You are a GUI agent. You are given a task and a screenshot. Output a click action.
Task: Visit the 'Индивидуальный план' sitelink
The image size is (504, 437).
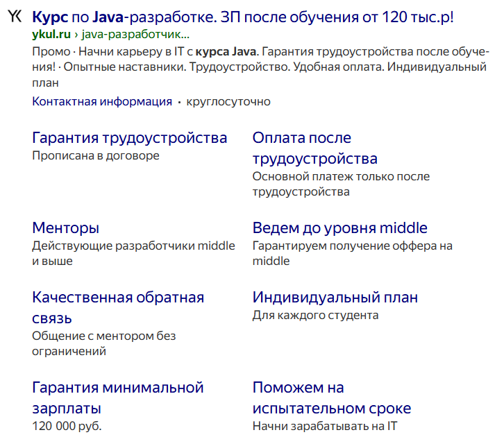point(335,297)
